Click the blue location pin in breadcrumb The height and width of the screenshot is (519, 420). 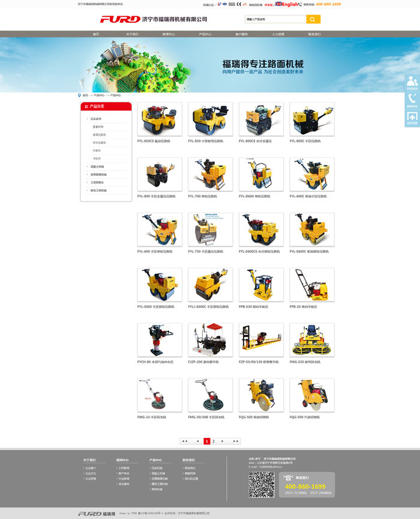pyautogui.click(x=79, y=96)
